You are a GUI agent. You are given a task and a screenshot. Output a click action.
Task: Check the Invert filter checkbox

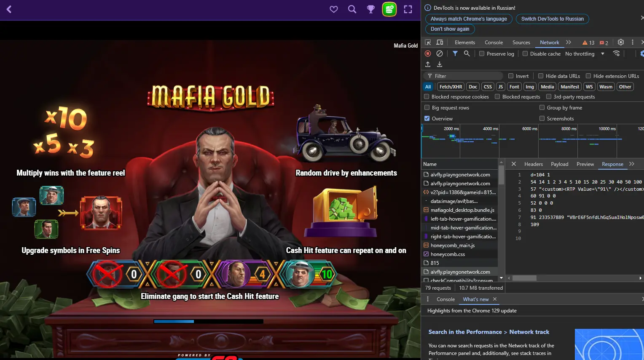[511, 76]
